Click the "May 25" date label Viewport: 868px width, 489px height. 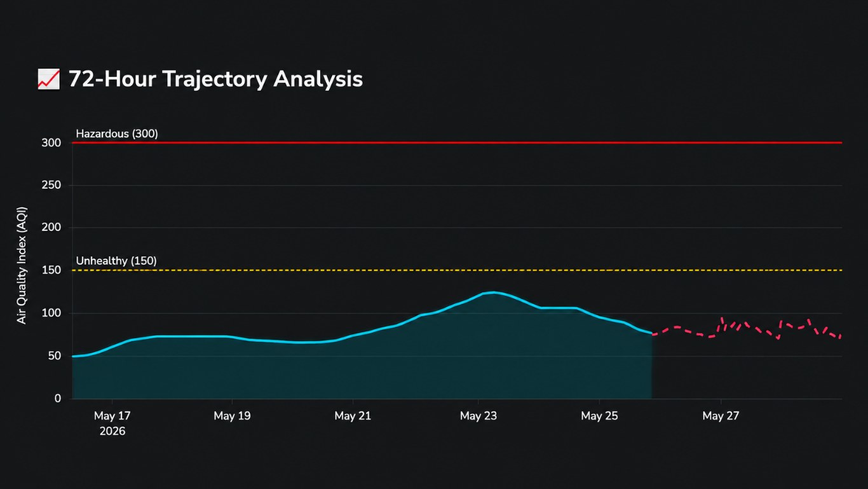click(599, 416)
